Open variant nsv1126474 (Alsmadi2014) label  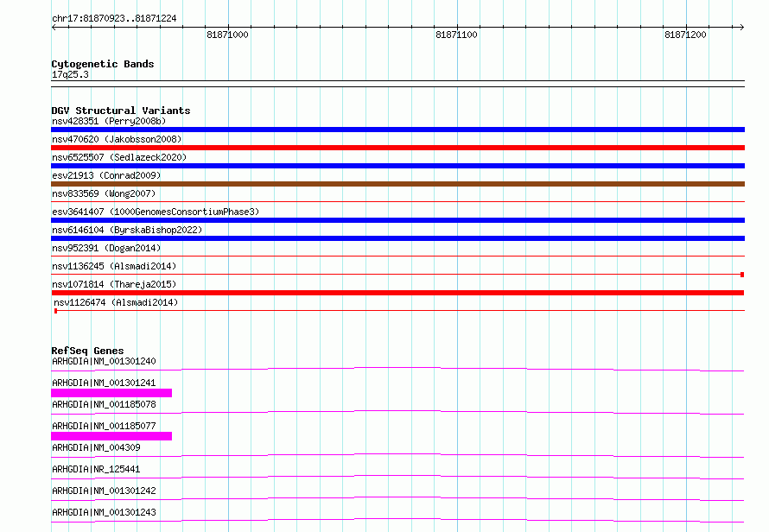tap(116, 302)
